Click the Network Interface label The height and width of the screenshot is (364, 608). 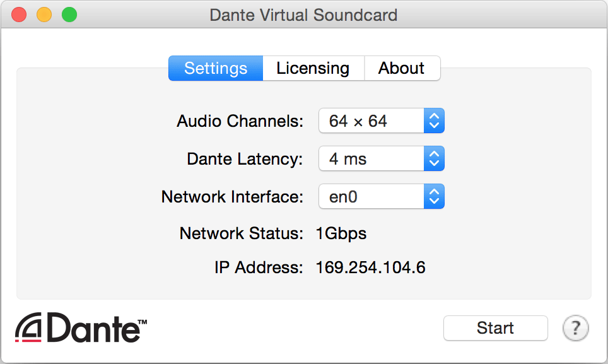[x=232, y=197]
